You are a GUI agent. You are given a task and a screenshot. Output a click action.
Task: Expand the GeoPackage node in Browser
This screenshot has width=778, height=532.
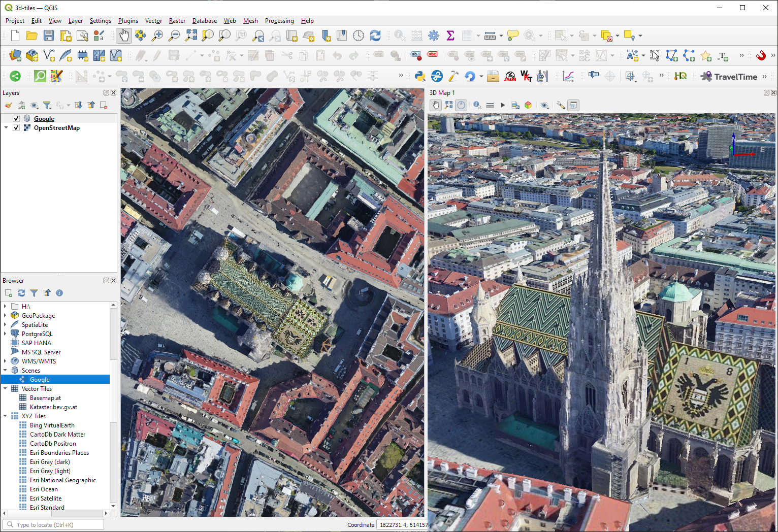click(x=5, y=315)
